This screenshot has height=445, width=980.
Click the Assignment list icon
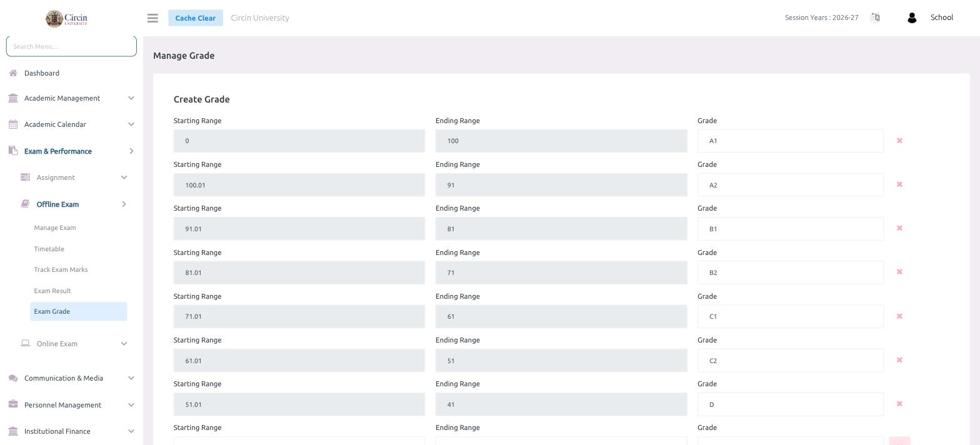[26, 177]
